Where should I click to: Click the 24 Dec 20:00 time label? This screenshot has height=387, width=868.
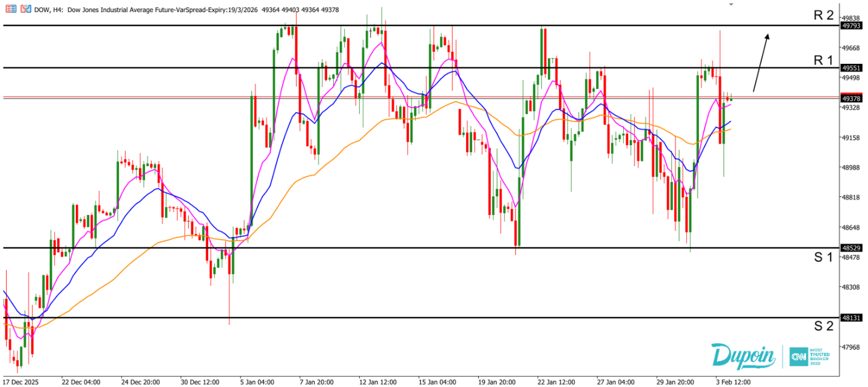[x=140, y=382]
